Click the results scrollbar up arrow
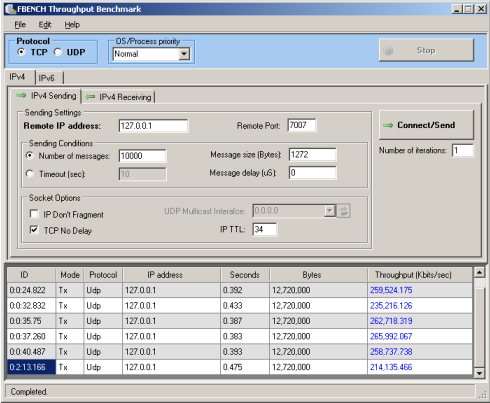 point(479,273)
